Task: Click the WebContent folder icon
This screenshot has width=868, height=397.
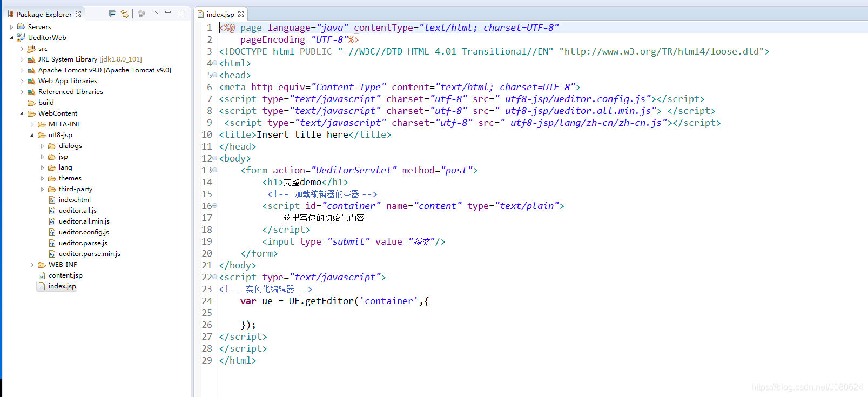Action: point(31,113)
